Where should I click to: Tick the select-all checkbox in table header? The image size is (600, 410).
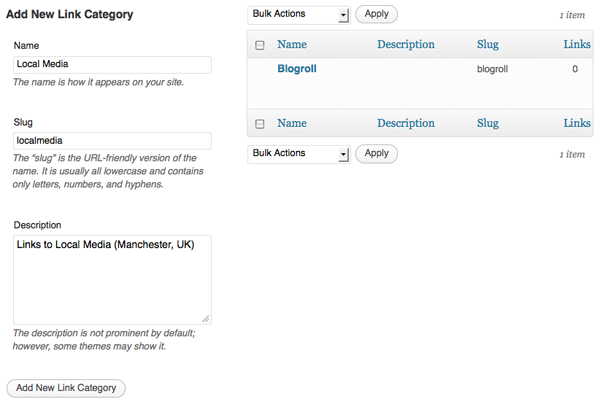260,45
